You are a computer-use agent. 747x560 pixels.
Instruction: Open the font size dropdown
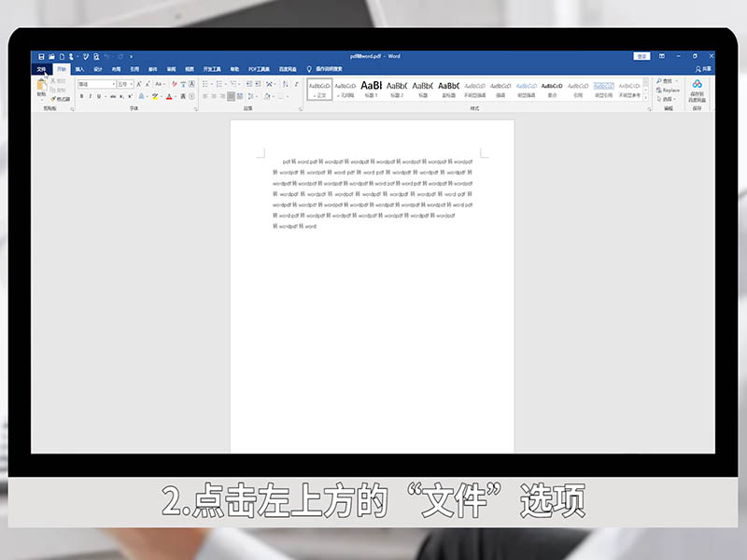[132, 83]
